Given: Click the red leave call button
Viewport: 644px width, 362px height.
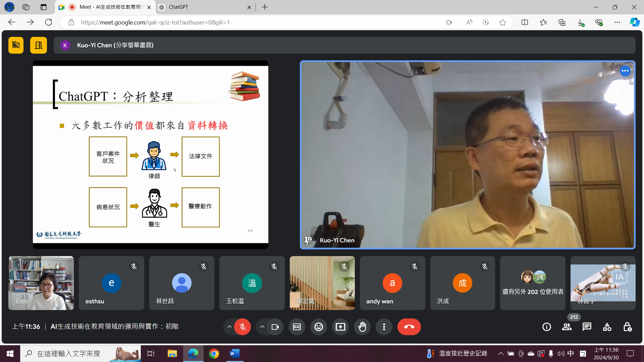Looking at the screenshot, I should [409, 327].
